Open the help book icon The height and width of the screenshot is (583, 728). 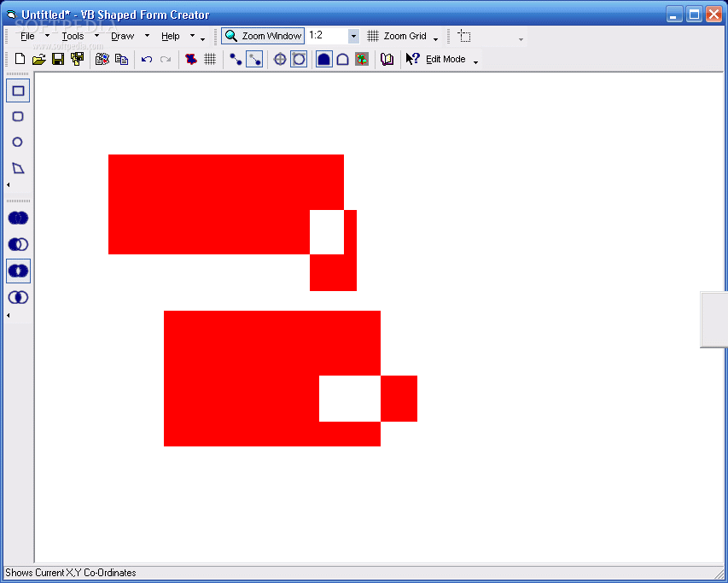point(387,59)
